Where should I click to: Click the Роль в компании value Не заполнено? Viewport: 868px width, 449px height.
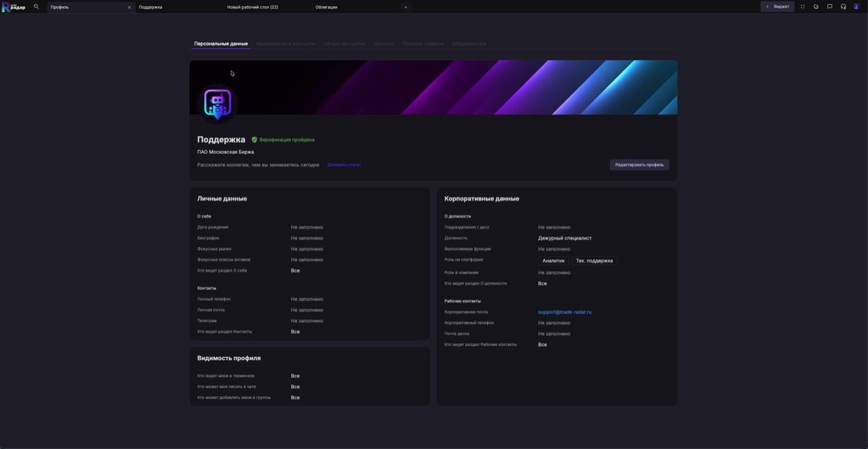pos(554,273)
